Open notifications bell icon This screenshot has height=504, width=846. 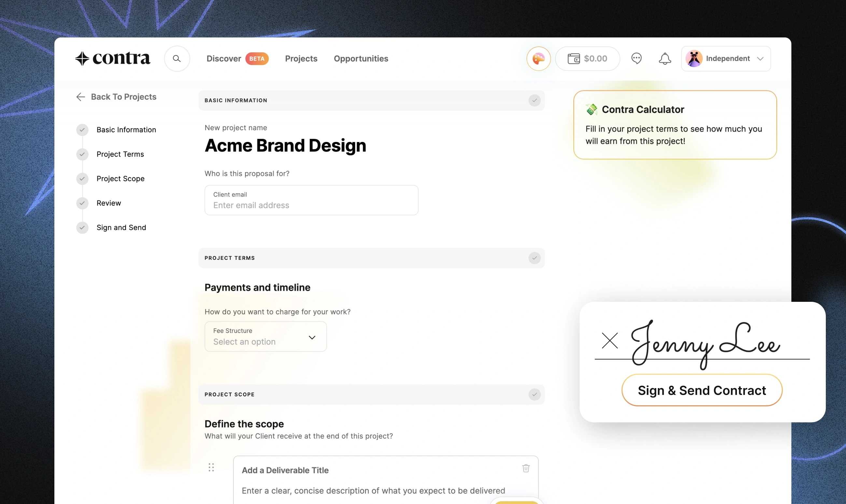pos(665,58)
